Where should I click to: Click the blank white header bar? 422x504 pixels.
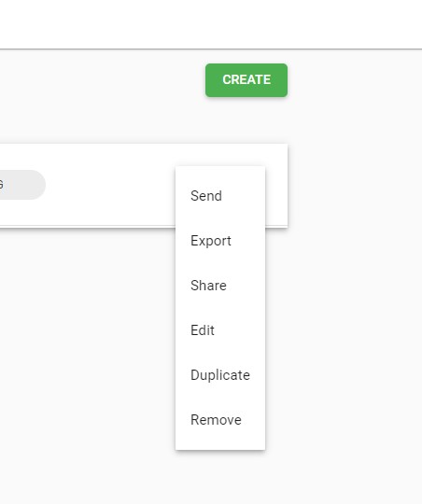[211, 24]
